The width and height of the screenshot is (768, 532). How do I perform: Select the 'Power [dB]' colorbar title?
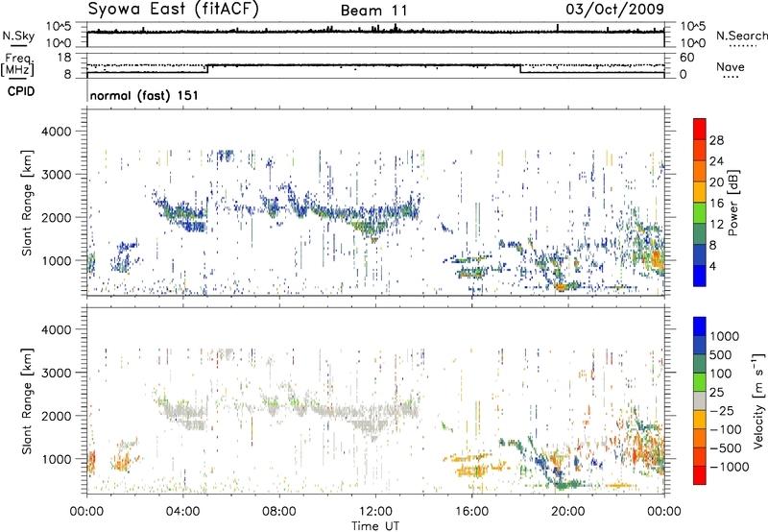coord(732,203)
